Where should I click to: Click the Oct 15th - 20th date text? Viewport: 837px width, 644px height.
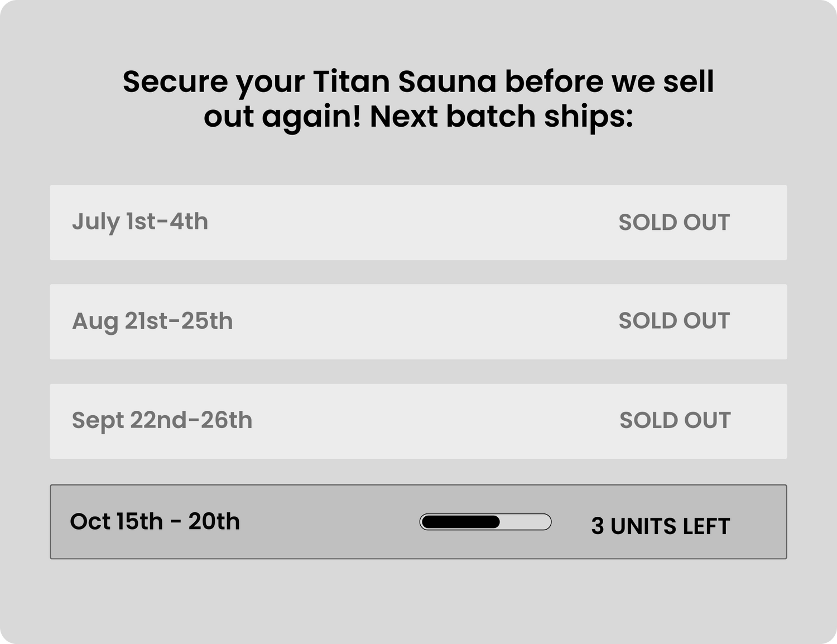[155, 522]
